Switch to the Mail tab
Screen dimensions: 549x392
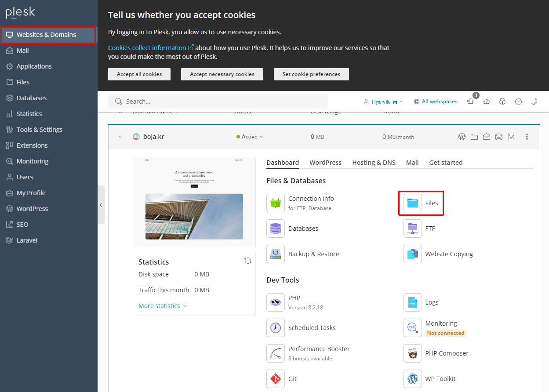[412, 163]
